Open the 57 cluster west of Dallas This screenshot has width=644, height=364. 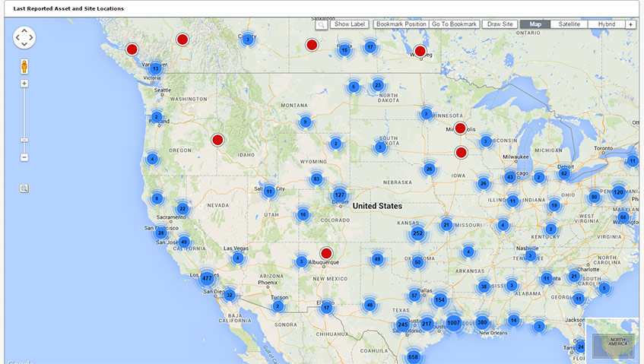pos(414,296)
